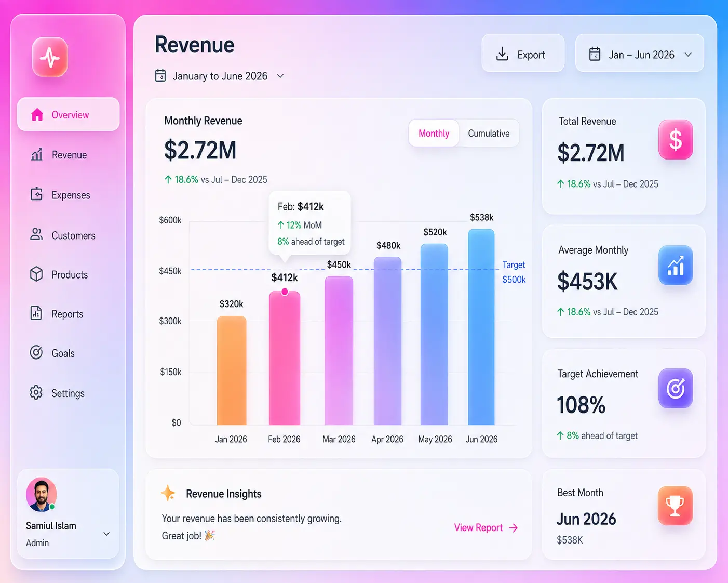Click the "Feb: $412k" tooltip text
Screen dimensions: 728x583
(x=301, y=206)
